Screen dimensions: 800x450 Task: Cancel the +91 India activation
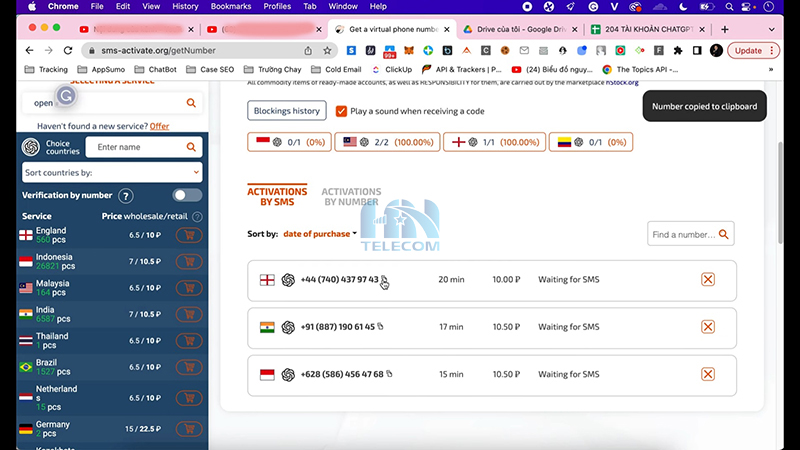tap(708, 327)
